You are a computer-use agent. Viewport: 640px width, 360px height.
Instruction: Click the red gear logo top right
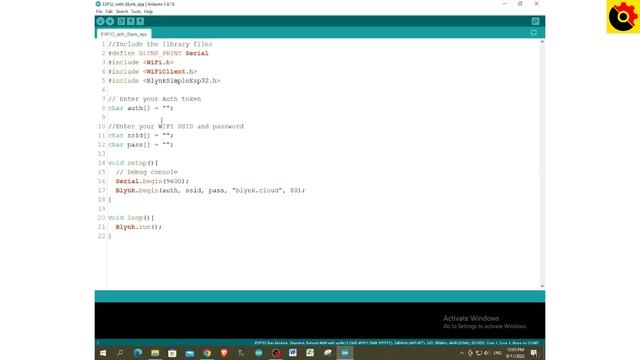click(x=623, y=17)
